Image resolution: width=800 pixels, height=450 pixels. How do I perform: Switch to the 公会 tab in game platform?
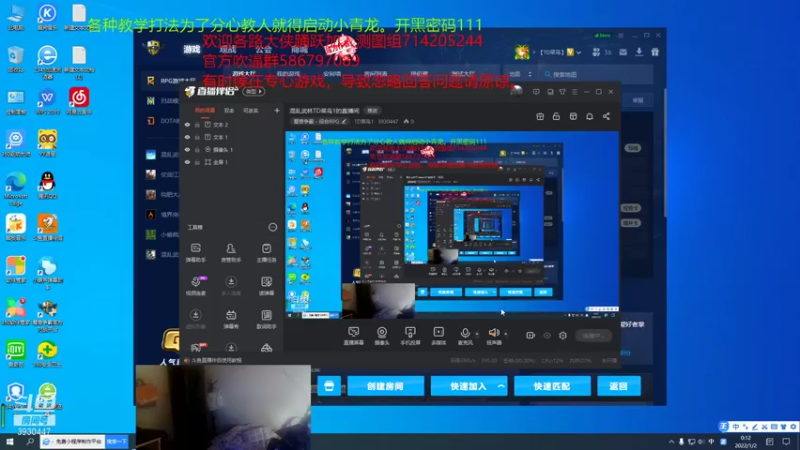pos(263,49)
